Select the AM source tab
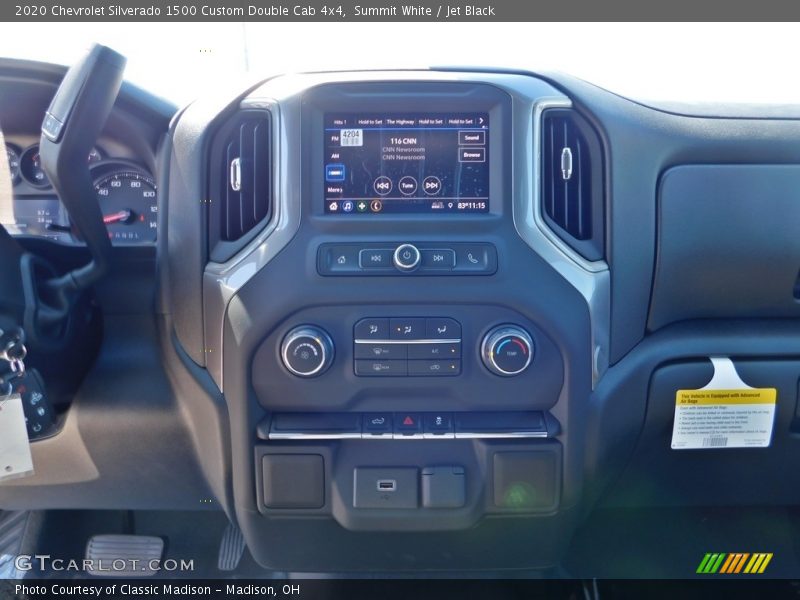 tap(335, 156)
